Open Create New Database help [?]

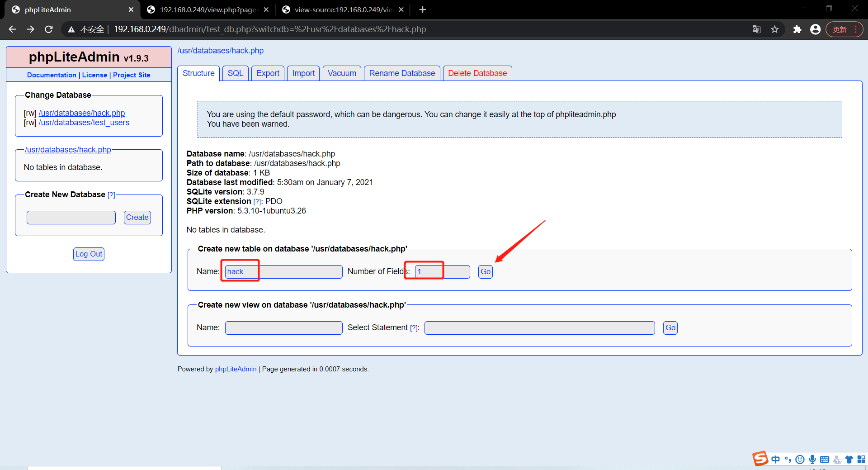click(111, 195)
